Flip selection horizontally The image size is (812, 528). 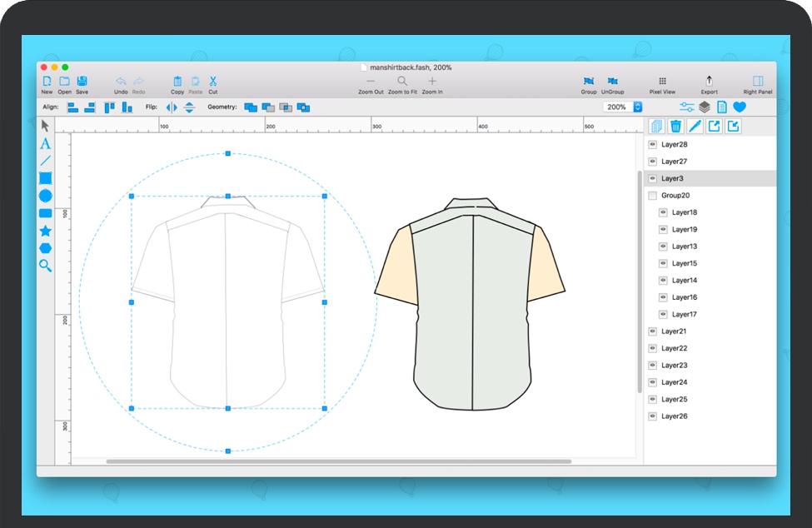pyautogui.click(x=172, y=107)
